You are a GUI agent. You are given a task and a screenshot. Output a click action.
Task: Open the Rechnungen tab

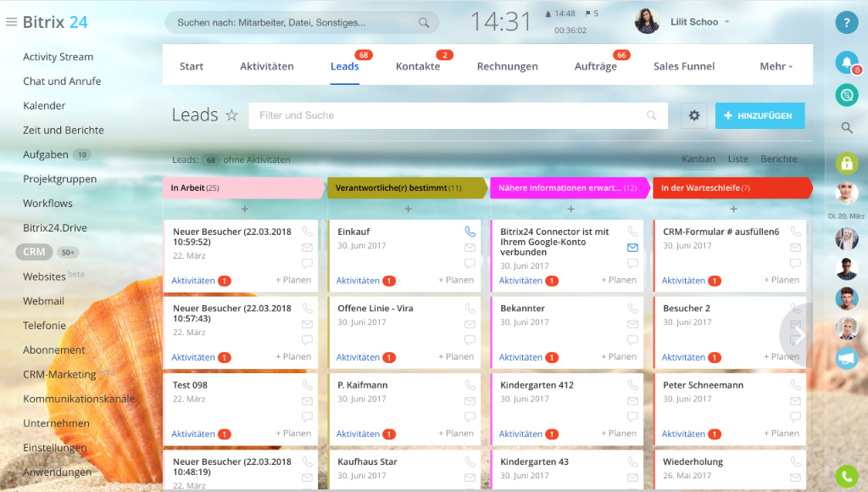[x=508, y=66]
